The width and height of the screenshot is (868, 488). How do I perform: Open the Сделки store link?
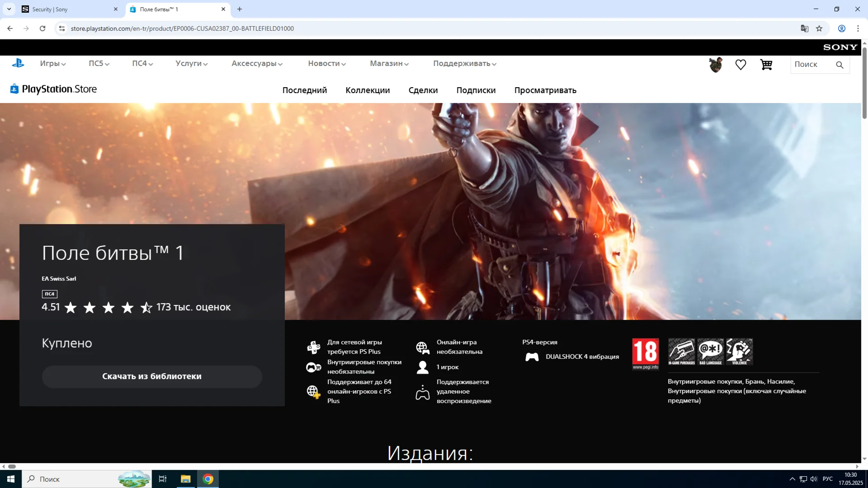point(423,90)
